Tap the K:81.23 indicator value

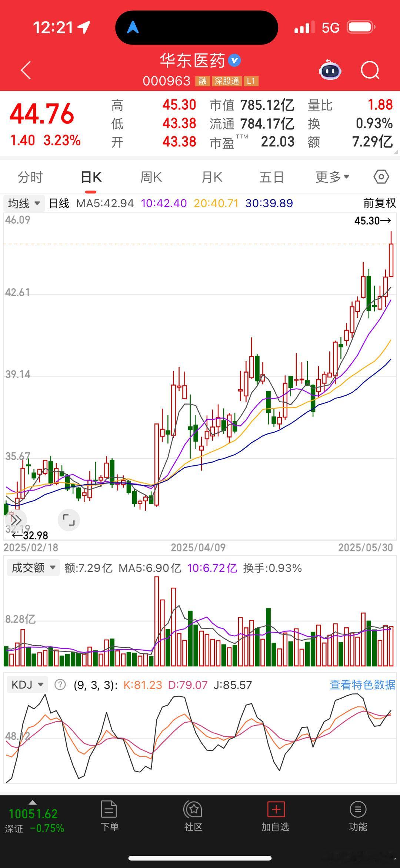click(143, 685)
